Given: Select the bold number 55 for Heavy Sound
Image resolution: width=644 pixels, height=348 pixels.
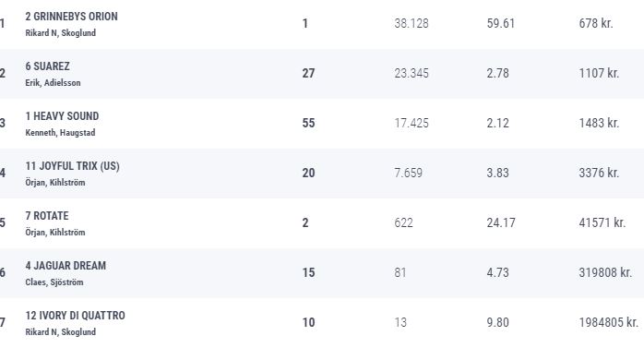Looking at the screenshot, I should coord(308,124).
